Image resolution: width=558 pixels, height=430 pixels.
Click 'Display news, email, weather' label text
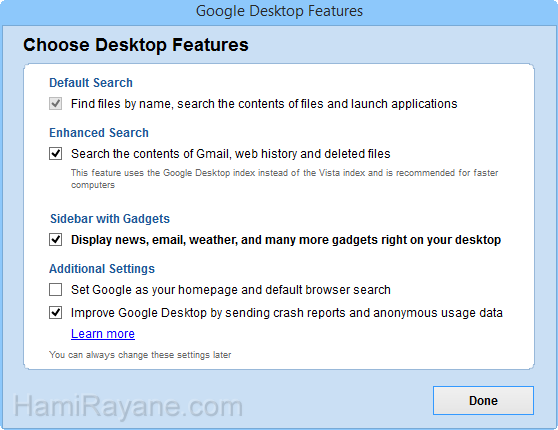point(286,240)
